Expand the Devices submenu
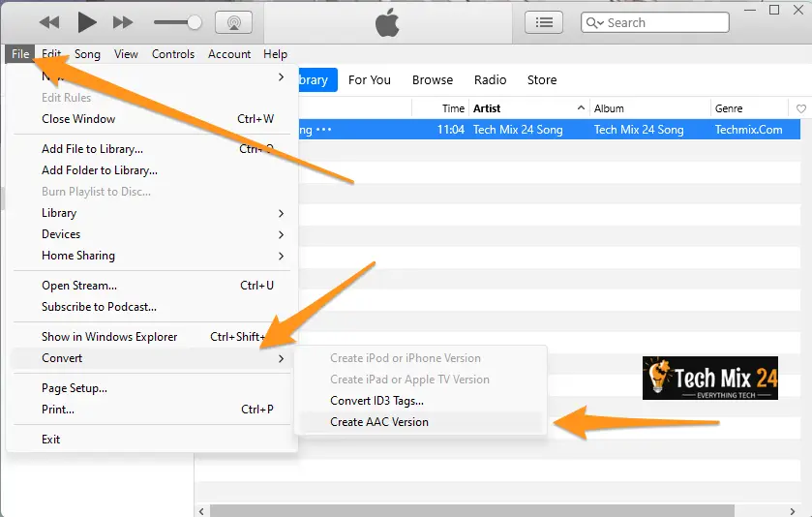 point(152,234)
